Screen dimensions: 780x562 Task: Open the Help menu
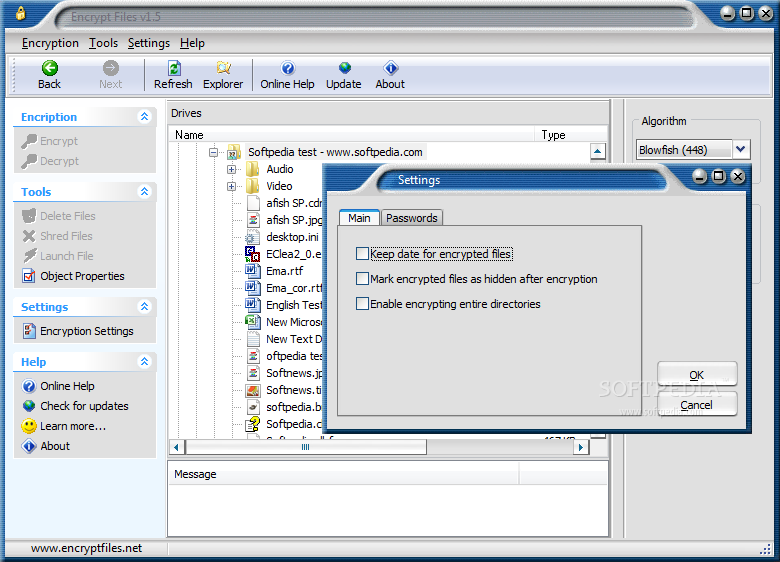pyautogui.click(x=192, y=43)
